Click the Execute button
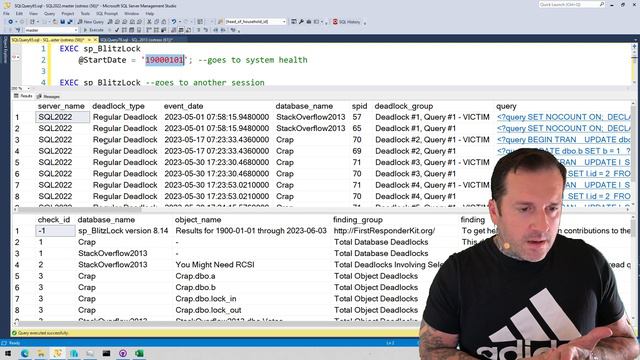 tap(94, 30)
